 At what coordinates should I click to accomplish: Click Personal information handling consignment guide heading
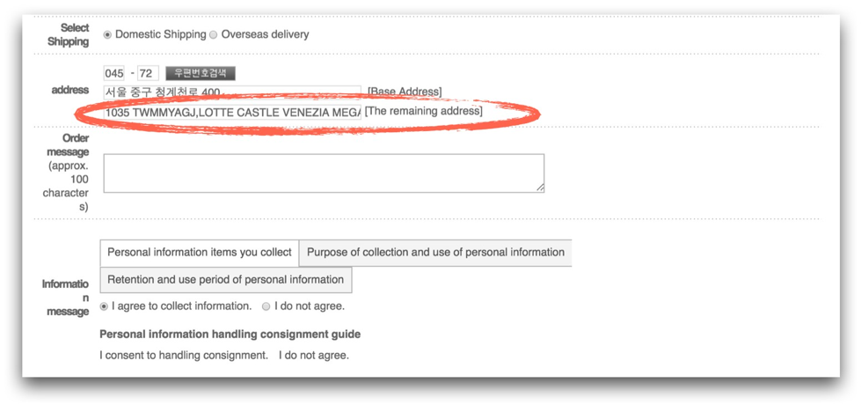(230, 335)
